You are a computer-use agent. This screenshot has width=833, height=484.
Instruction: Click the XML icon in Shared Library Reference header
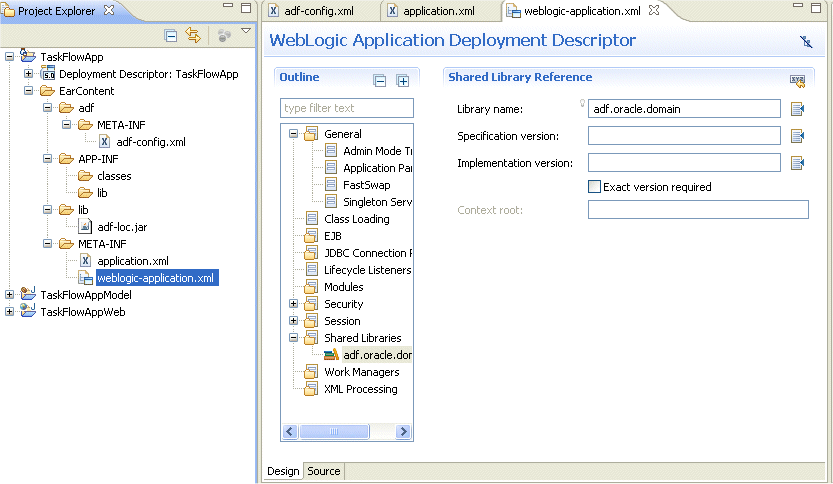[x=797, y=80]
